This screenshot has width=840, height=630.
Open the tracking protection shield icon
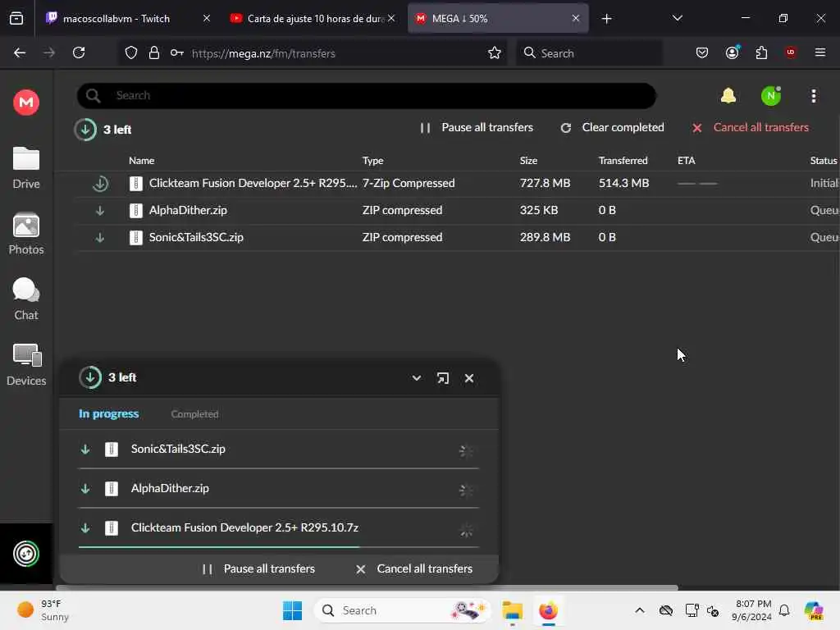click(131, 52)
